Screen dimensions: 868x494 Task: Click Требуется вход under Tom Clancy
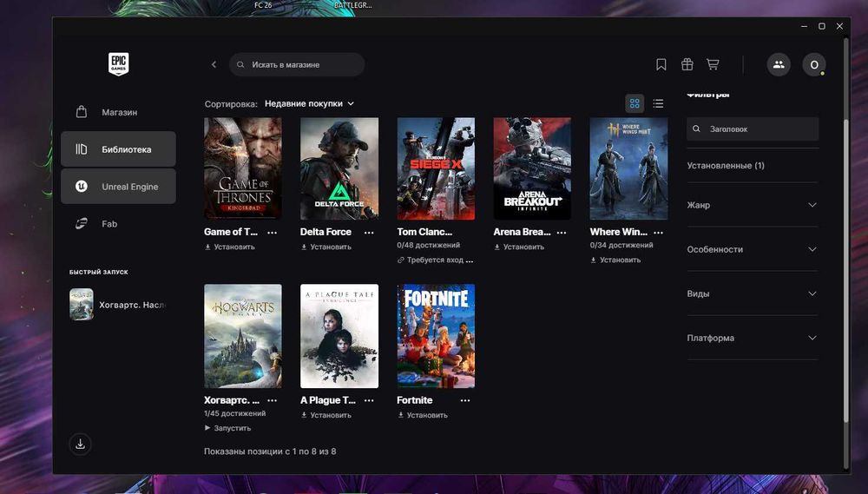pyautogui.click(x=435, y=260)
